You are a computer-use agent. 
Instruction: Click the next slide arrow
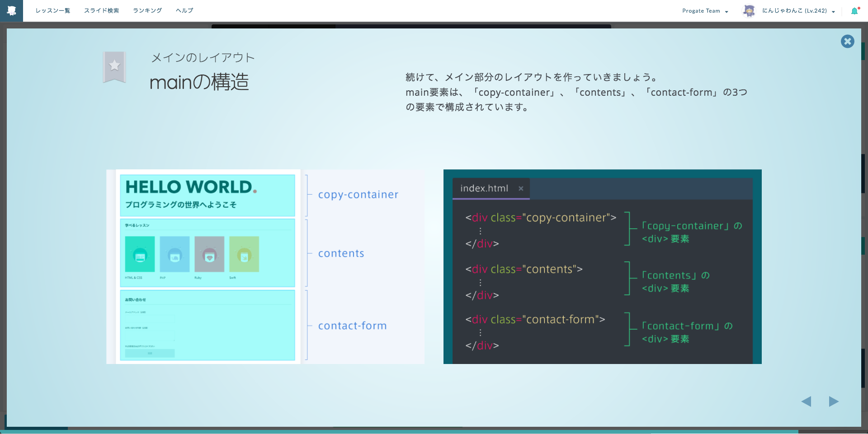[835, 401]
